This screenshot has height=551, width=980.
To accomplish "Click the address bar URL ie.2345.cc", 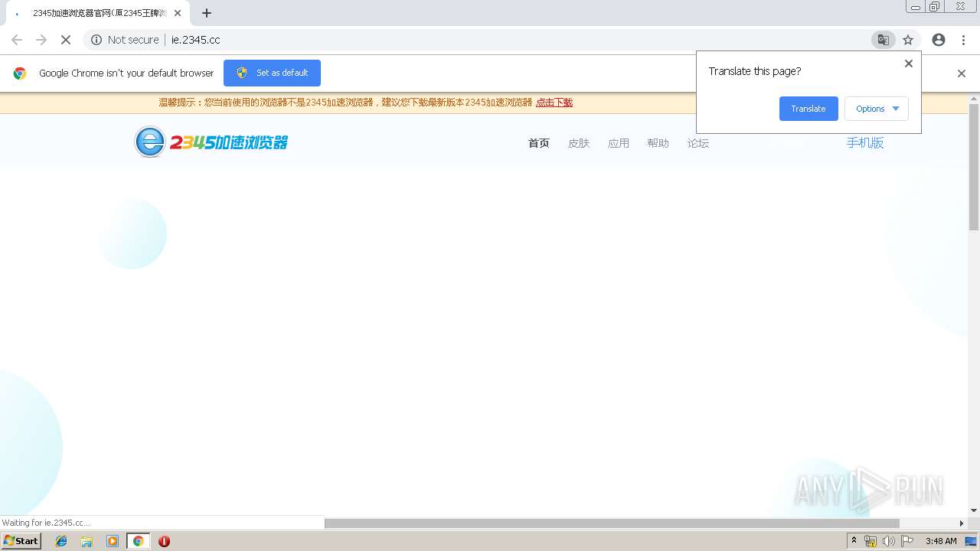I will coord(196,40).
